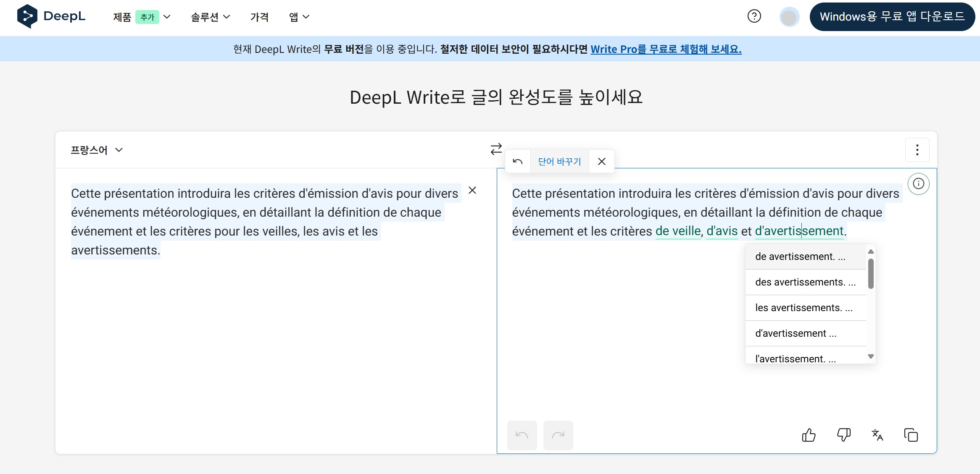
Task: Click the suggestion list scrollbar thumb
Action: (x=871, y=274)
